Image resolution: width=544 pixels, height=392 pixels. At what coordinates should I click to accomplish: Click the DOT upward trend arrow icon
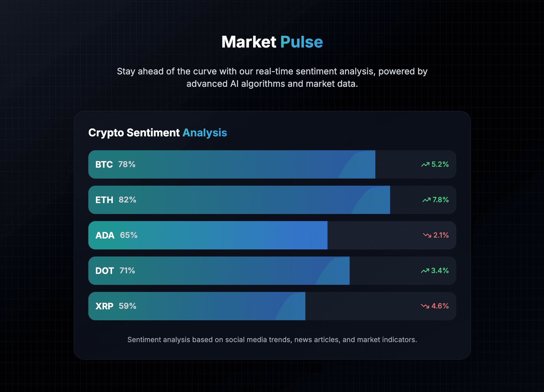[425, 271]
